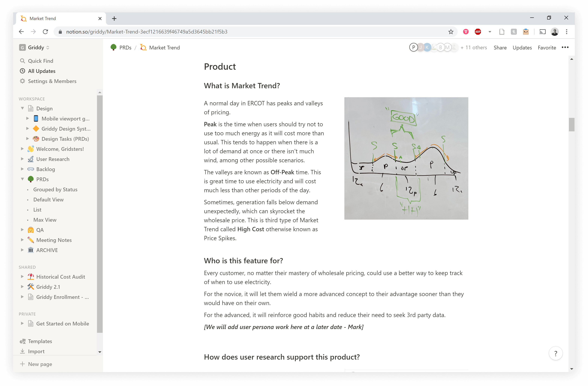Click the sidebar scrollbar thumb
Viewport: 588px width, 386px height.
click(100, 214)
